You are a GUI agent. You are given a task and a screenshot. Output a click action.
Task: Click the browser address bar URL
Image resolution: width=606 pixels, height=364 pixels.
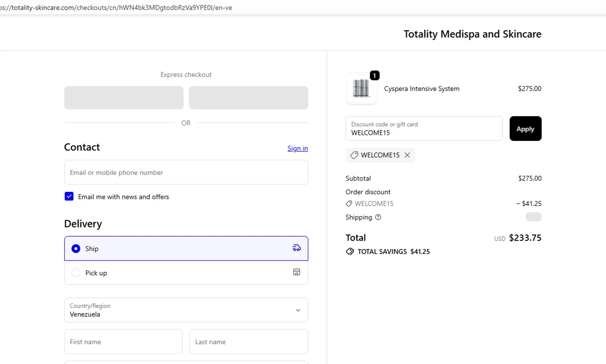116,8
